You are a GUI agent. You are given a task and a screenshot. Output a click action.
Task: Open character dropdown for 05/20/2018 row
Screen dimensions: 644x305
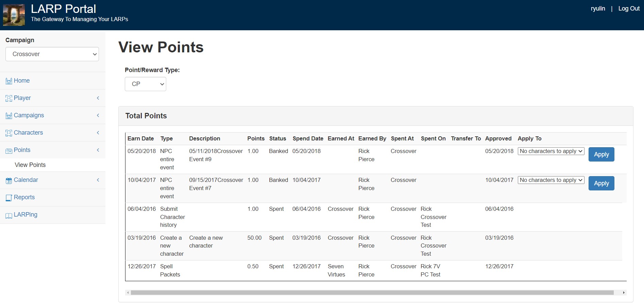coord(550,151)
